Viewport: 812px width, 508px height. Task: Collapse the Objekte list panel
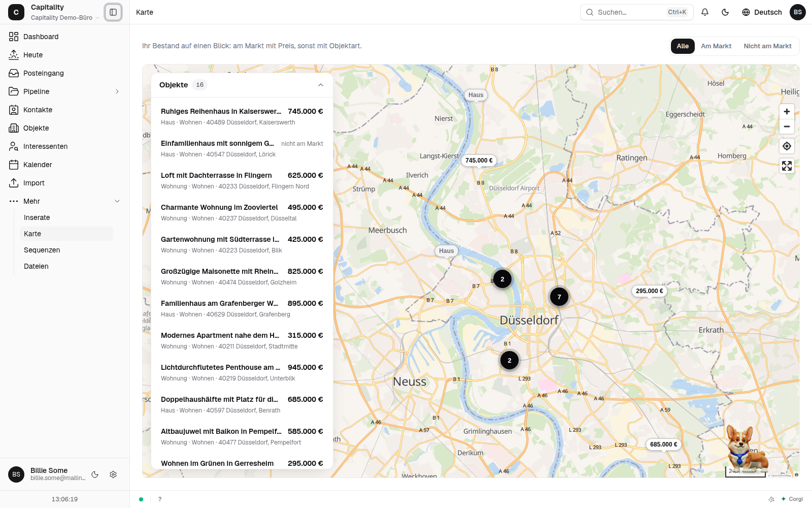click(321, 85)
